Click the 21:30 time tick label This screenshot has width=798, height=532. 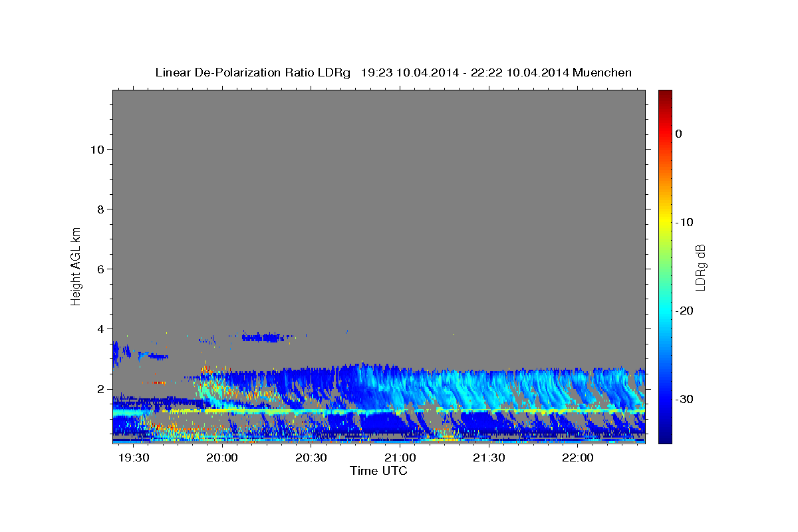(489, 459)
